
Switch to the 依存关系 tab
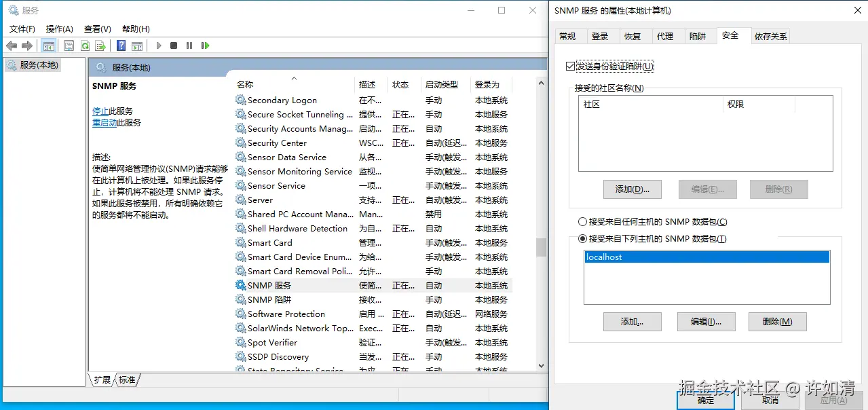[771, 37]
